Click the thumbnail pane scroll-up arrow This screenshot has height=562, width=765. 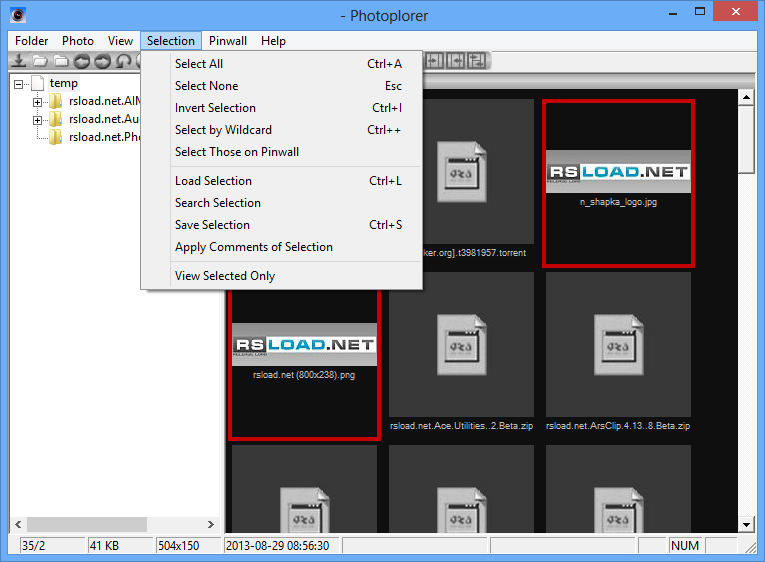point(746,97)
